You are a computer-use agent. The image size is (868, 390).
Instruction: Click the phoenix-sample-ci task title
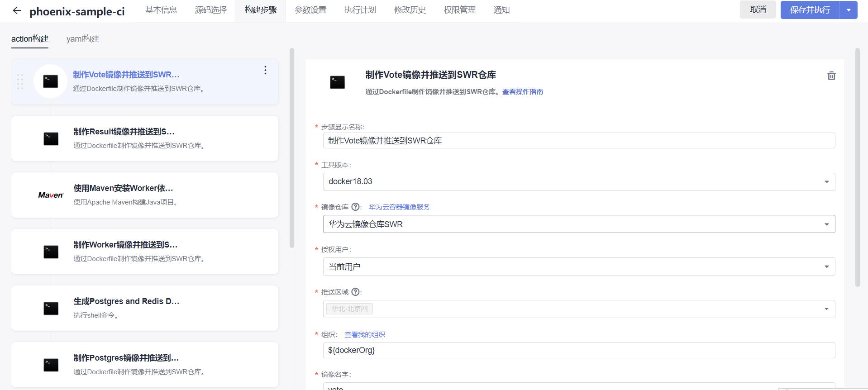[77, 11]
